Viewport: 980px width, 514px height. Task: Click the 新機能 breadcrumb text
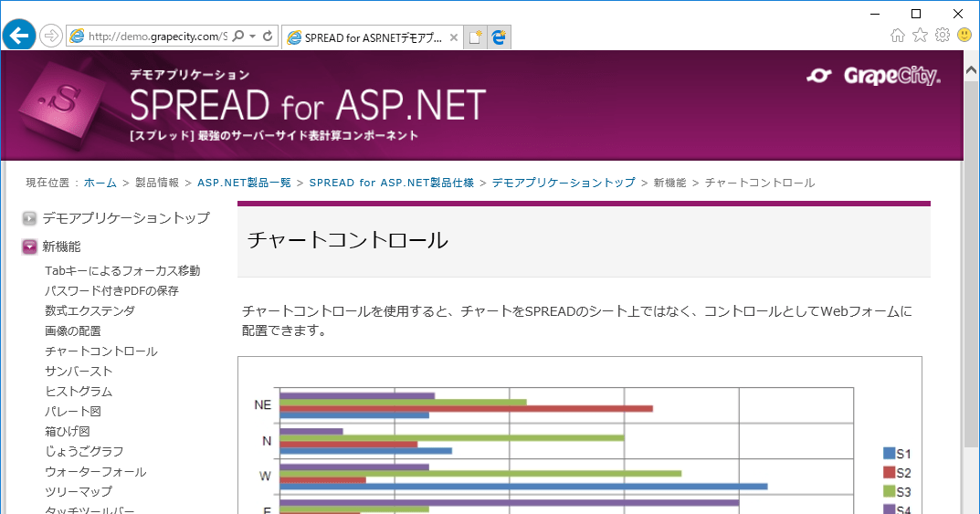(670, 183)
